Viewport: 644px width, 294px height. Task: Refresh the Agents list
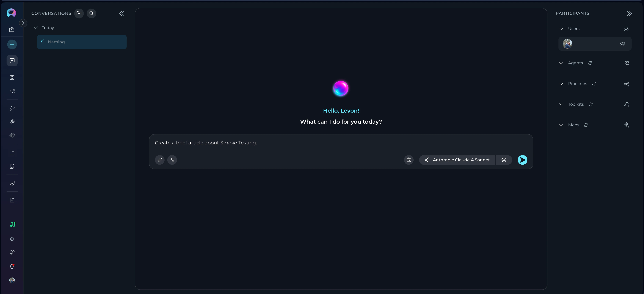pyautogui.click(x=590, y=63)
